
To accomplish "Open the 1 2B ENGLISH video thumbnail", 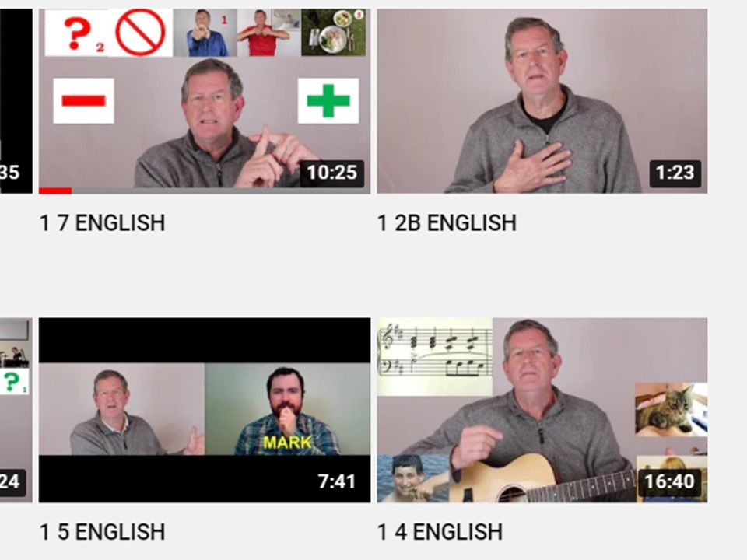I will coord(542,101).
